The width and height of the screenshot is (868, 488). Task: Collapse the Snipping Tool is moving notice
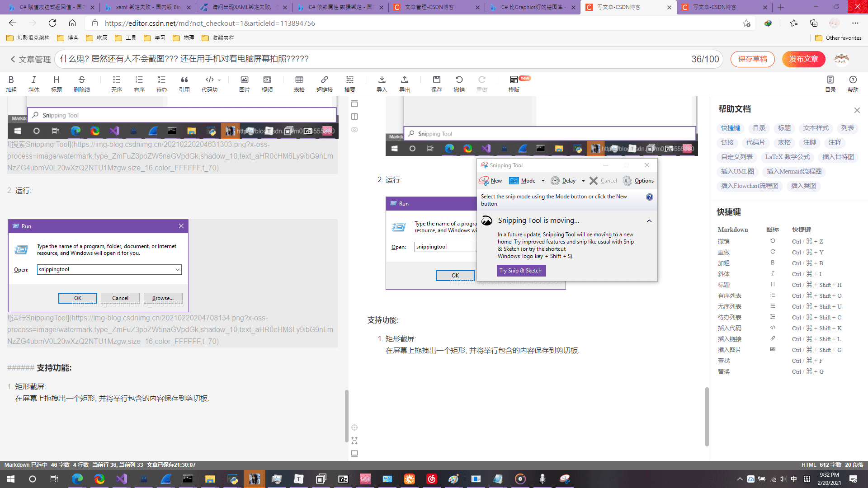649,221
